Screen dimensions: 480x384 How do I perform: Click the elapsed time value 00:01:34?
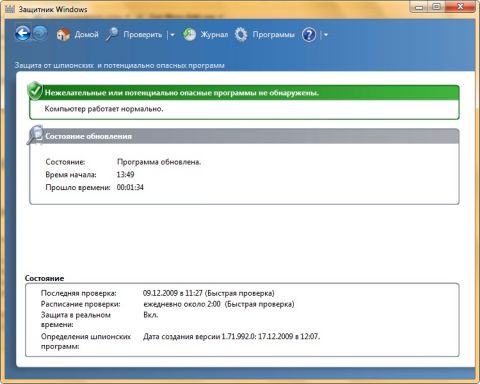[x=130, y=187]
